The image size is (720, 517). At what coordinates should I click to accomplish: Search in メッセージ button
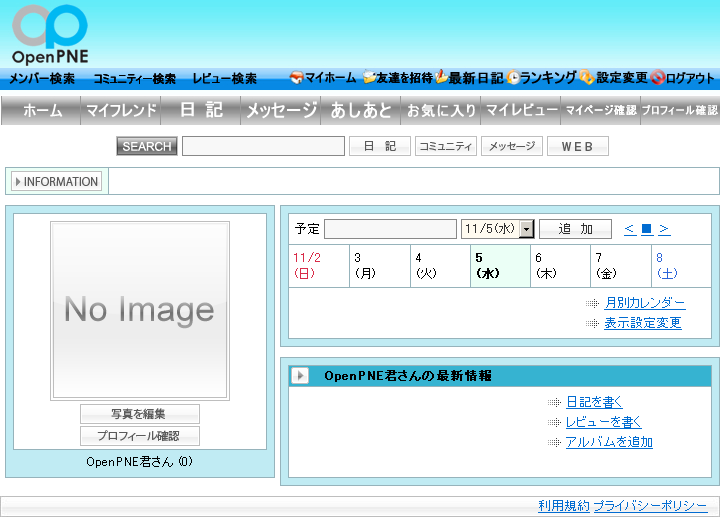[512, 146]
